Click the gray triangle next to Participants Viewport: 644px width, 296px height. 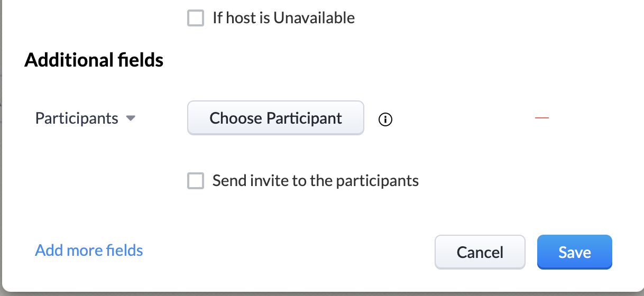(131, 118)
